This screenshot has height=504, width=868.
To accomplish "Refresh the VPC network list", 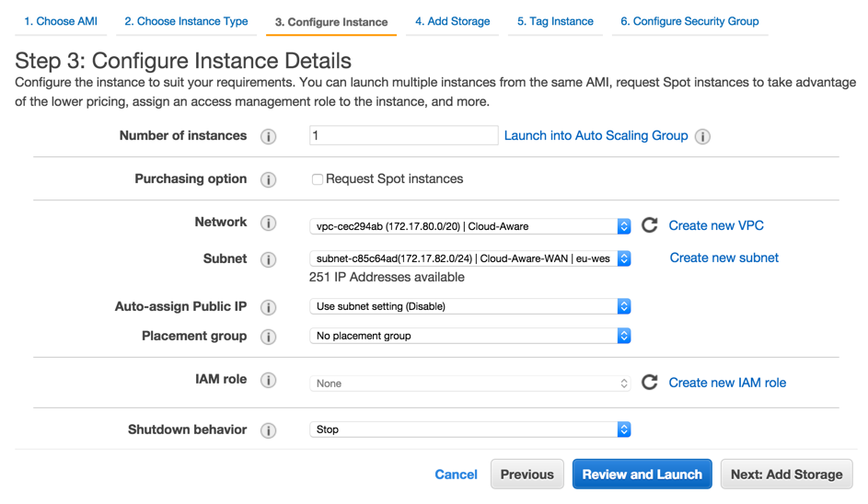I will pos(650,225).
